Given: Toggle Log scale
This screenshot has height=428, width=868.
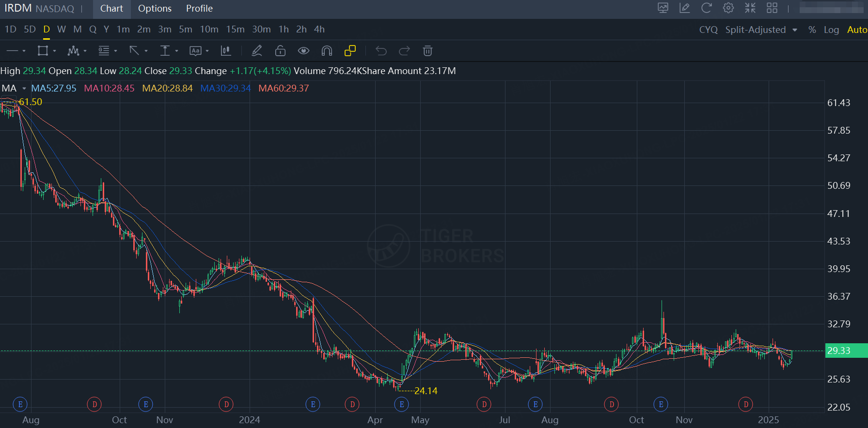Looking at the screenshot, I should click(x=832, y=30).
